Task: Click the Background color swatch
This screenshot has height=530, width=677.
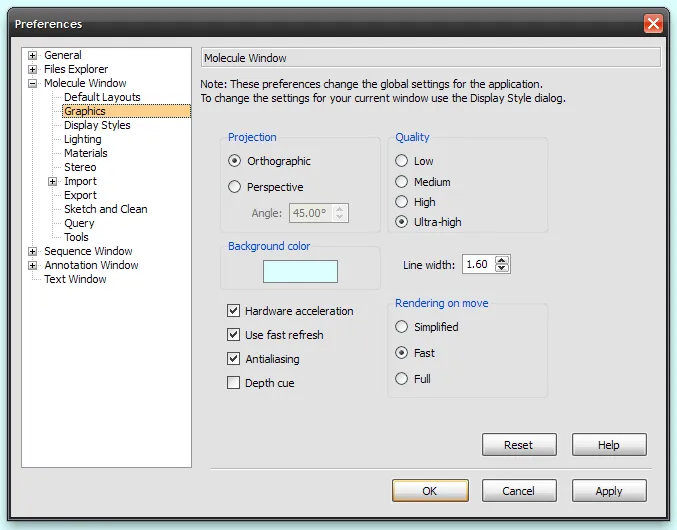Action: (300, 271)
